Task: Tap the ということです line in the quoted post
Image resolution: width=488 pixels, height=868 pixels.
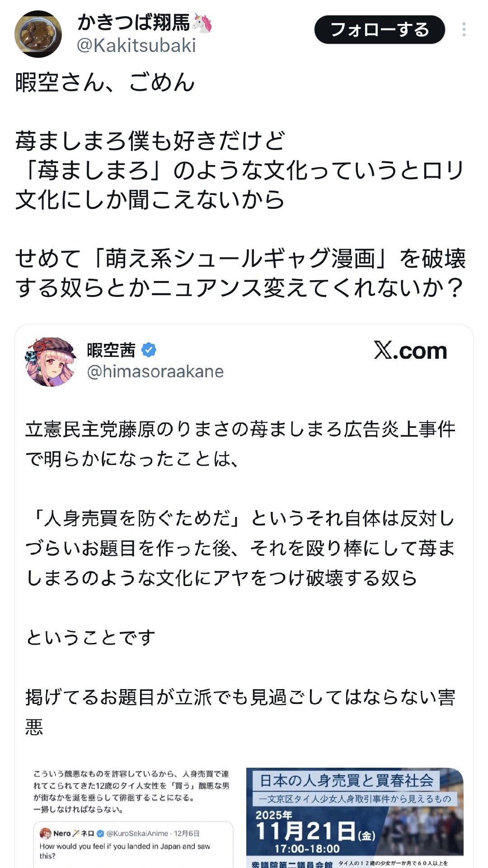Action: pos(90,638)
